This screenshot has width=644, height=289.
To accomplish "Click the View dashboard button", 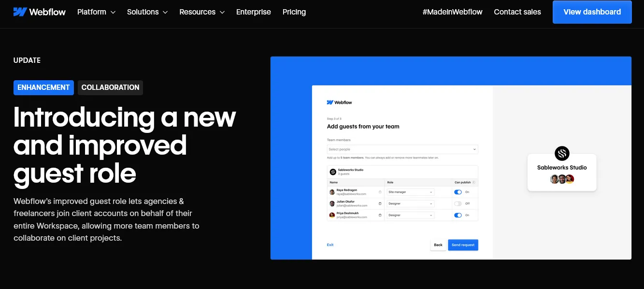I will (x=592, y=12).
